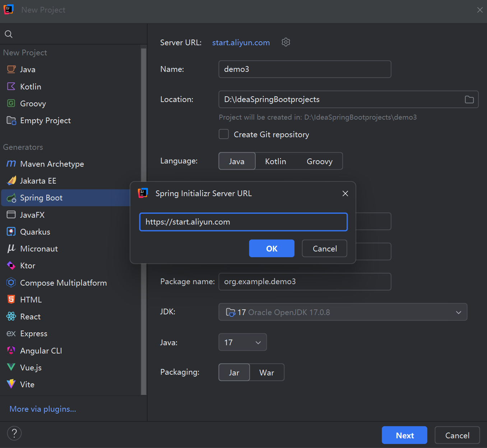The image size is (487, 448).
Task: Click the Express ex icon
Action: (11, 334)
